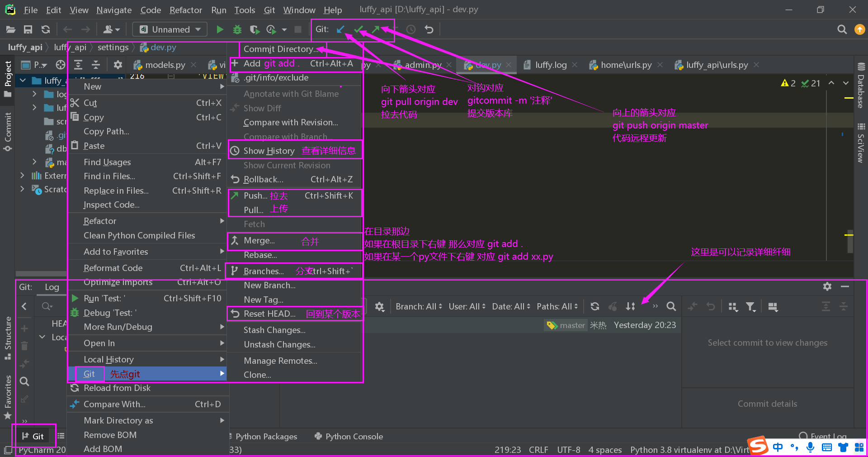Screen dimensions: 868x457
Task: Open the User: All filter dropdown
Action: click(x=467, y=306)
